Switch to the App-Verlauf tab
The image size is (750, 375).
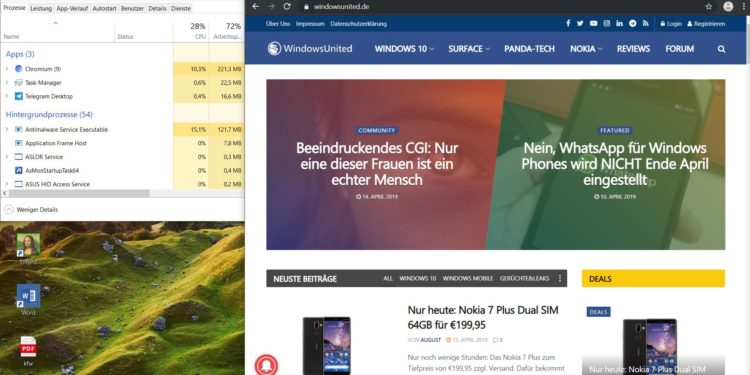[72, 9]
